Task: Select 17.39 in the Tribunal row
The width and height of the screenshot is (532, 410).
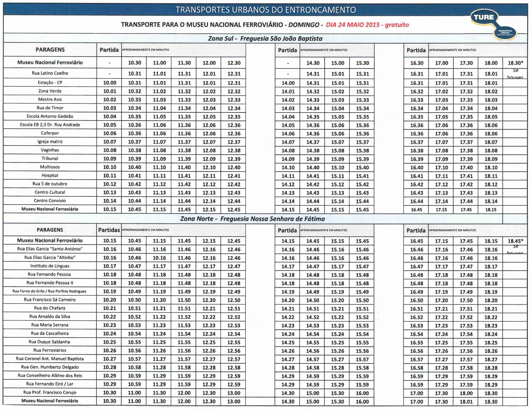Action: (x=466, y=159)
